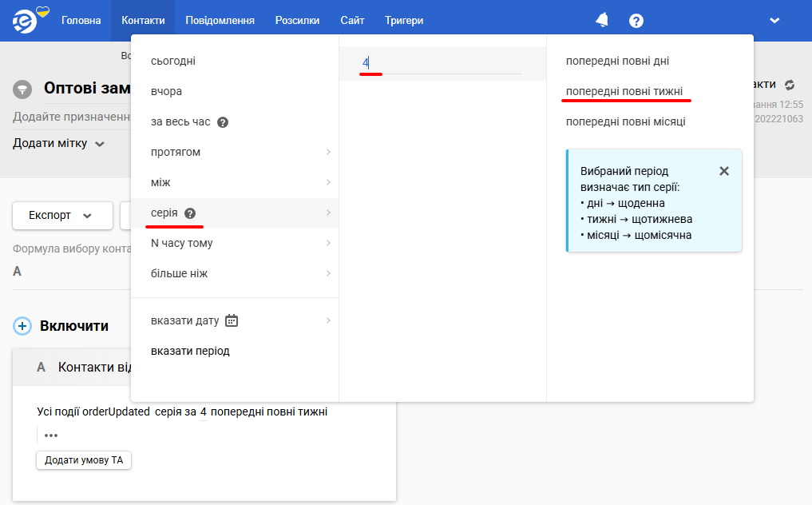Click the refresh contacts icon
This screenshot has width=812, height=505.
point(790,85)
